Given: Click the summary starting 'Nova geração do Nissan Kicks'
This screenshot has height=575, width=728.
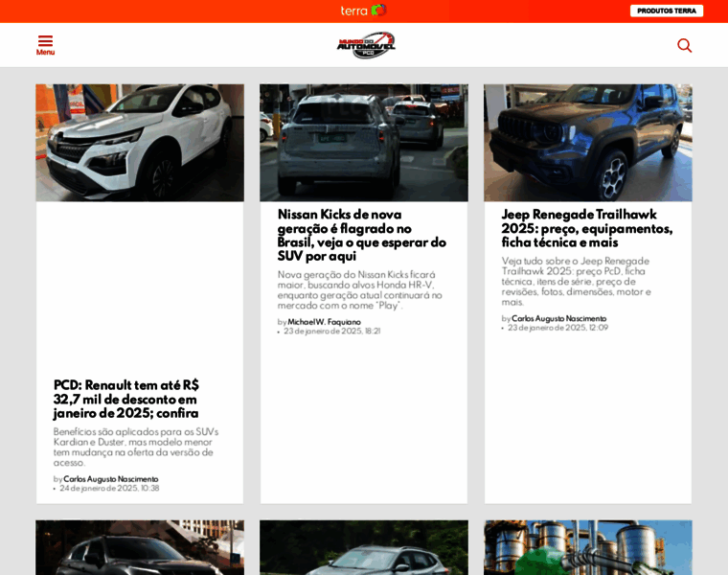Looking at the screenshot, I should click(x=360, y=289).
